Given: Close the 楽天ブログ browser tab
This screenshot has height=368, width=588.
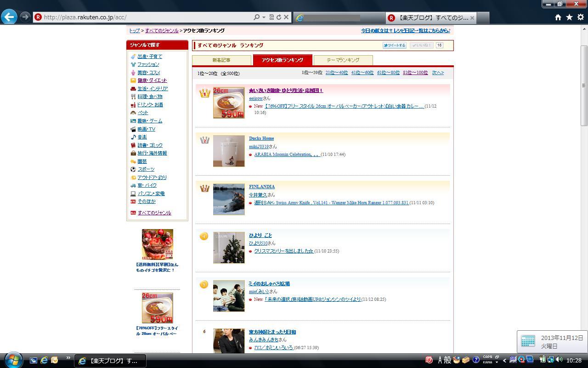Looking at the screenshot, I should pos(472,18).
